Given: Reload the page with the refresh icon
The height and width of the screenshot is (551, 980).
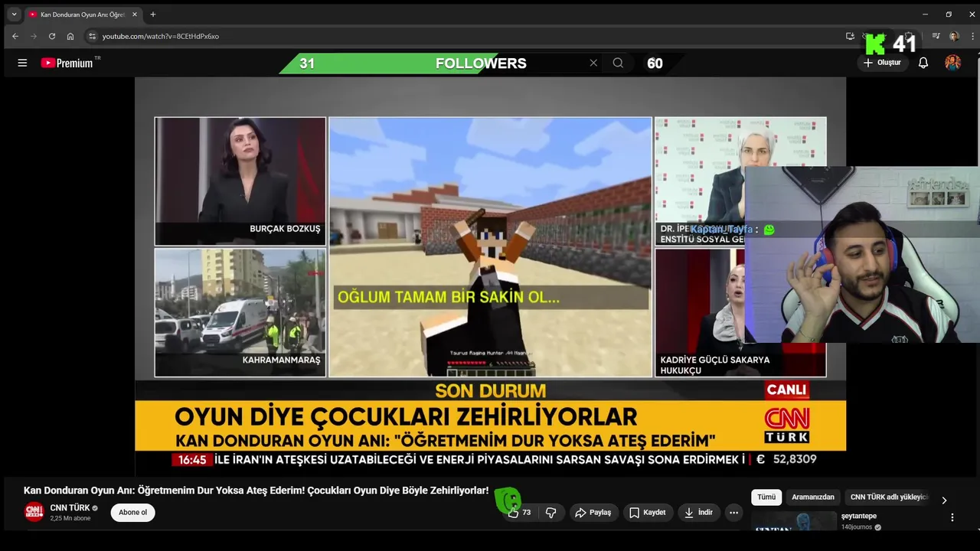Looking at the screenshot, I should 52,36.
